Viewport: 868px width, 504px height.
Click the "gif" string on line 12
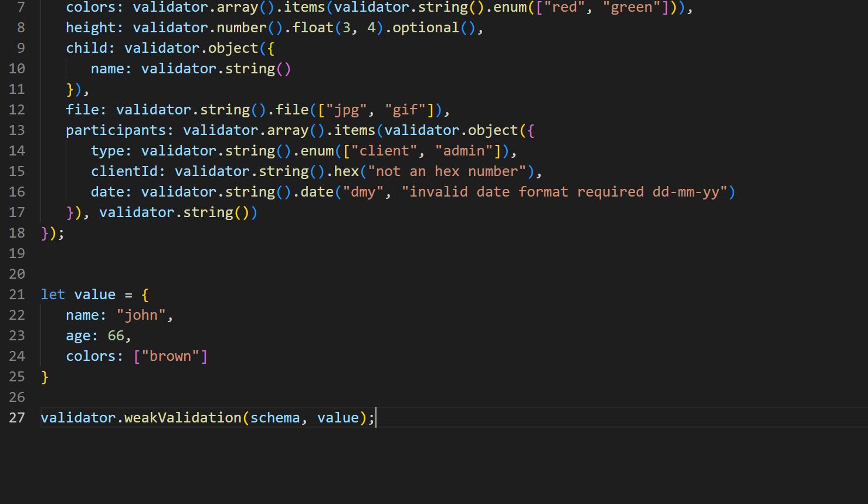point(405,110)
